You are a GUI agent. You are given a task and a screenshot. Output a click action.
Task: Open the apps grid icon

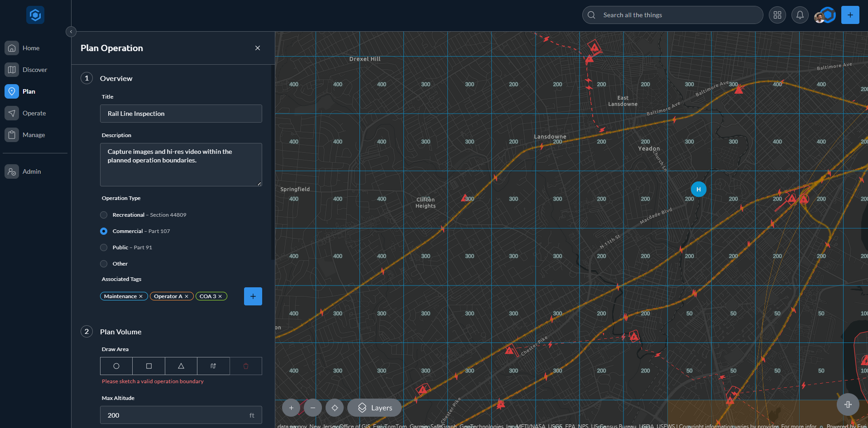point(777,15)
